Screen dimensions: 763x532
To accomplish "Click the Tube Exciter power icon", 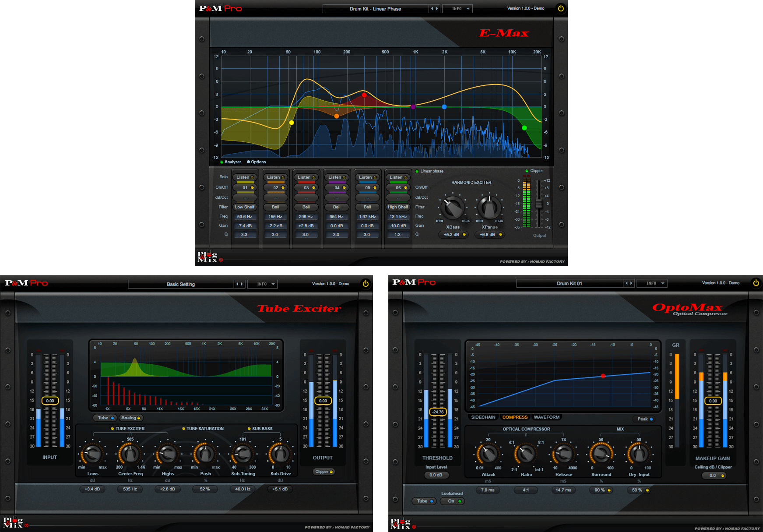I will tap(366, 284).
